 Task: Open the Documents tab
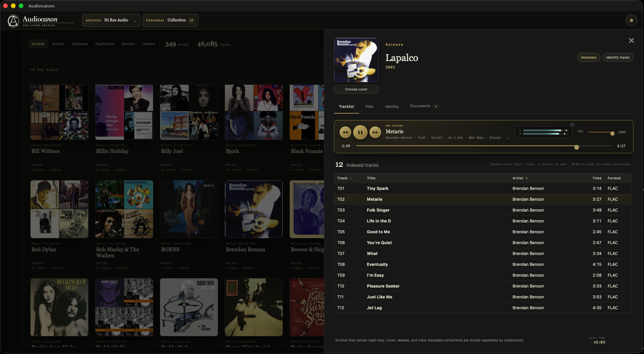424,106
